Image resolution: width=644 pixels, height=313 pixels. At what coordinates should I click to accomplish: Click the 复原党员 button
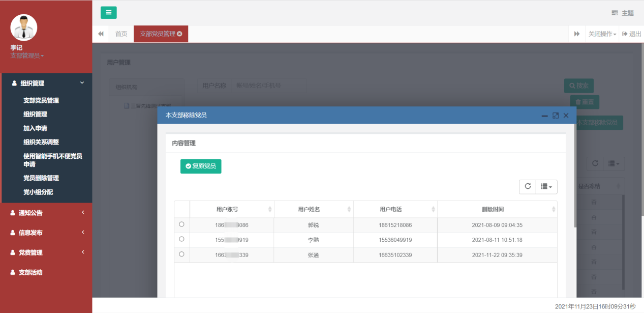pyautogui.click(x=201, y=166)
